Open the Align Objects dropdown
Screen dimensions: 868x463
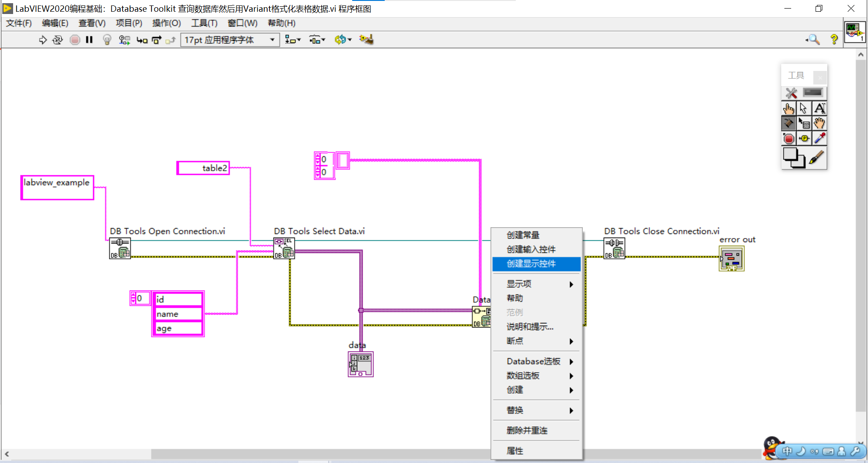point(292,40)
